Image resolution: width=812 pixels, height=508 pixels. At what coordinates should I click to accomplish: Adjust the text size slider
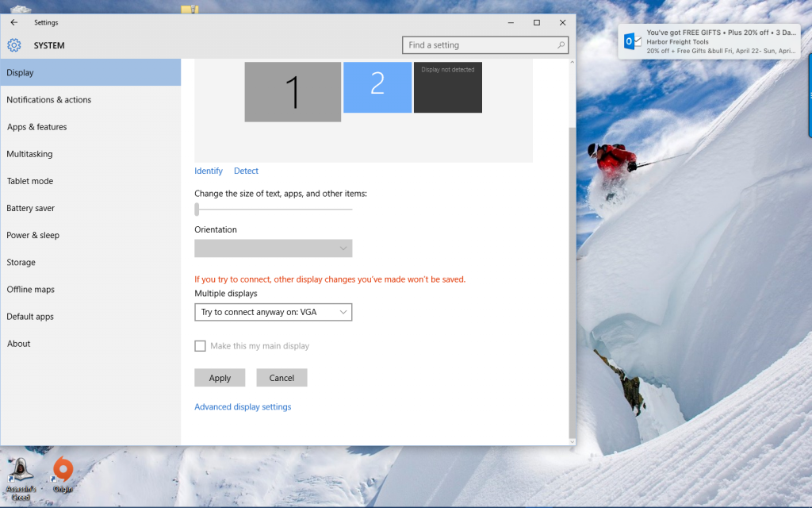(196, 209)
